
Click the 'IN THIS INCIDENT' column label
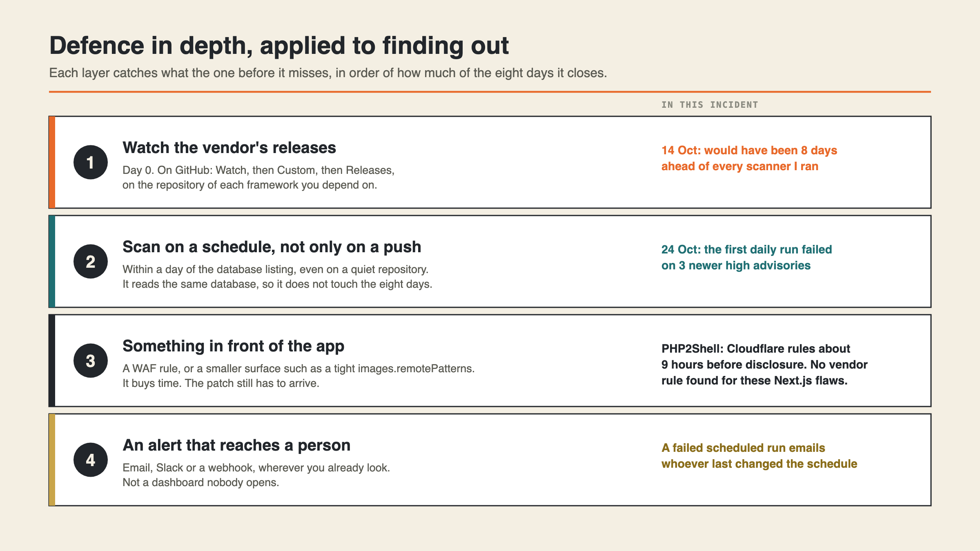click(710, 105)
